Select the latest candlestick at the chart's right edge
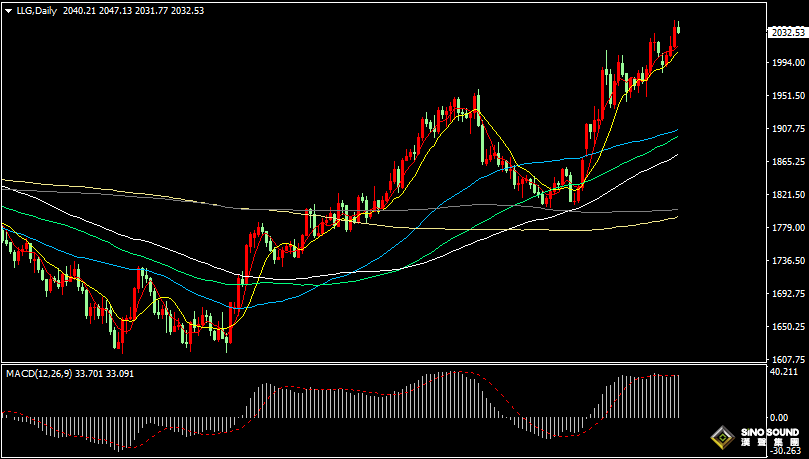809x459 pixels. pyautogui.click(x=678, y=28)
